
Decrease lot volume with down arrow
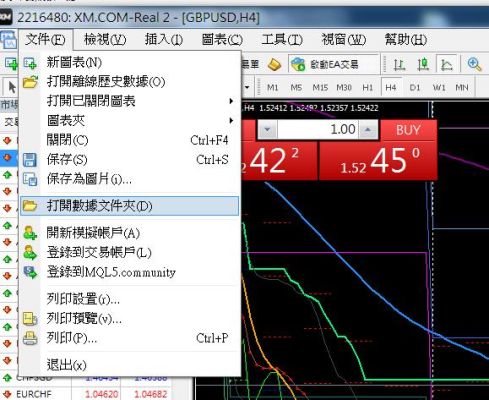point(267,129)
